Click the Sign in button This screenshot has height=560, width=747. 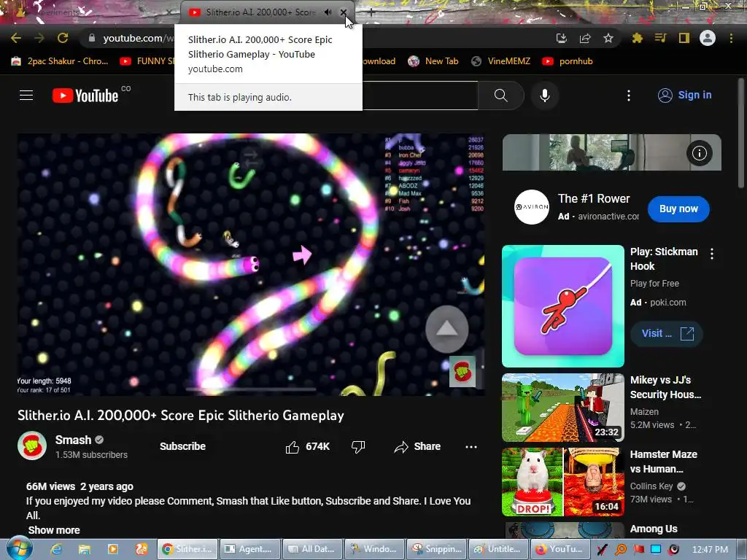pyautogui.click(x=684, y=96)
